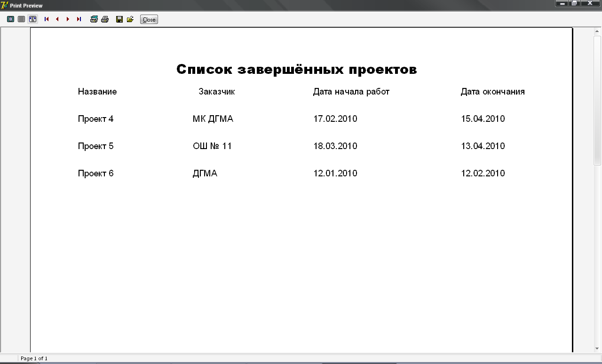Go to the next page
This screenshot has width=602, height=364.
pos(68,19)
